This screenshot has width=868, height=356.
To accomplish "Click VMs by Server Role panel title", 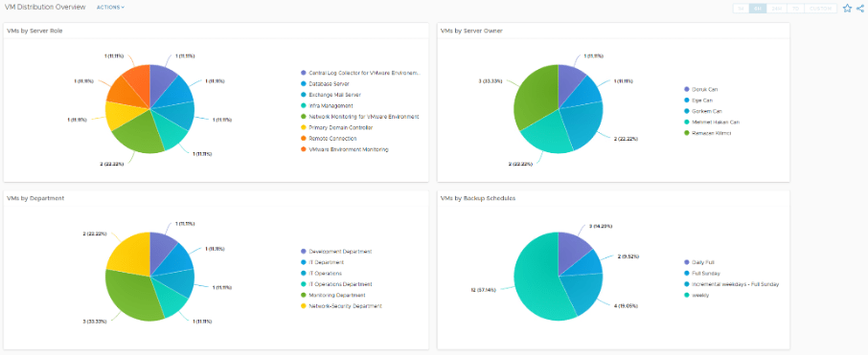I will (x=34, y=31).
